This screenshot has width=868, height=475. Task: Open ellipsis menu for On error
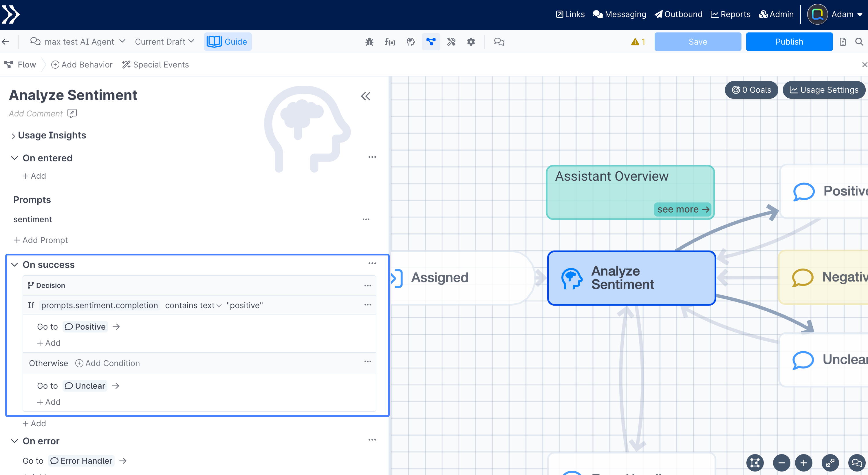tap(372, 440)
